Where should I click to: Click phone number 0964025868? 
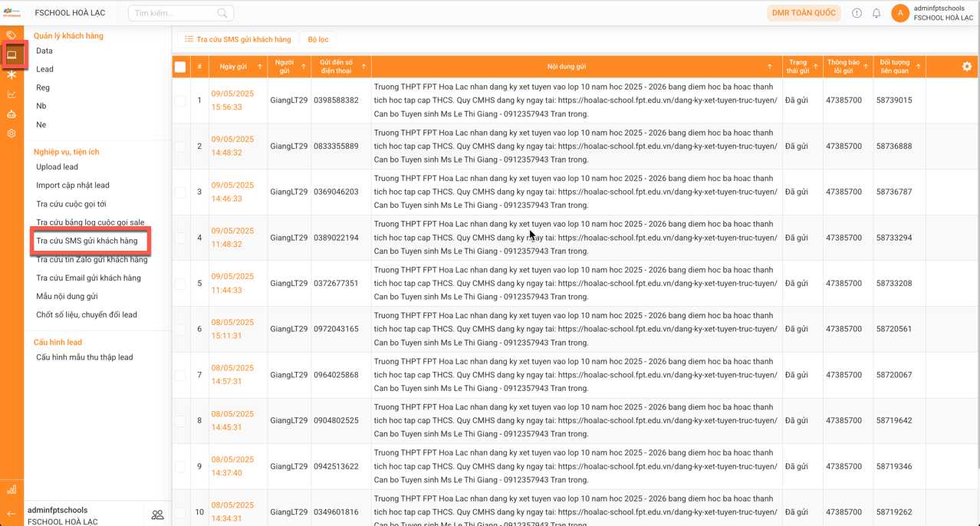pyautogui.click(x=336, y=375)
